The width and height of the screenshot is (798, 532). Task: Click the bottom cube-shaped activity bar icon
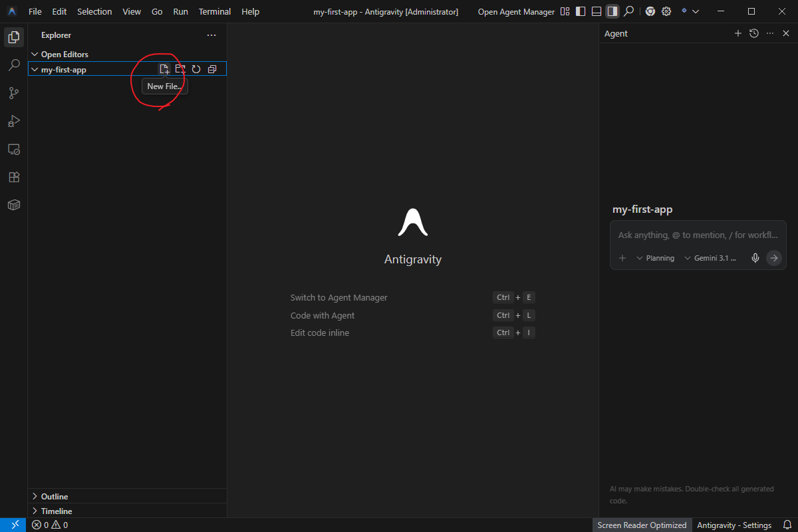tap(13, 205)
